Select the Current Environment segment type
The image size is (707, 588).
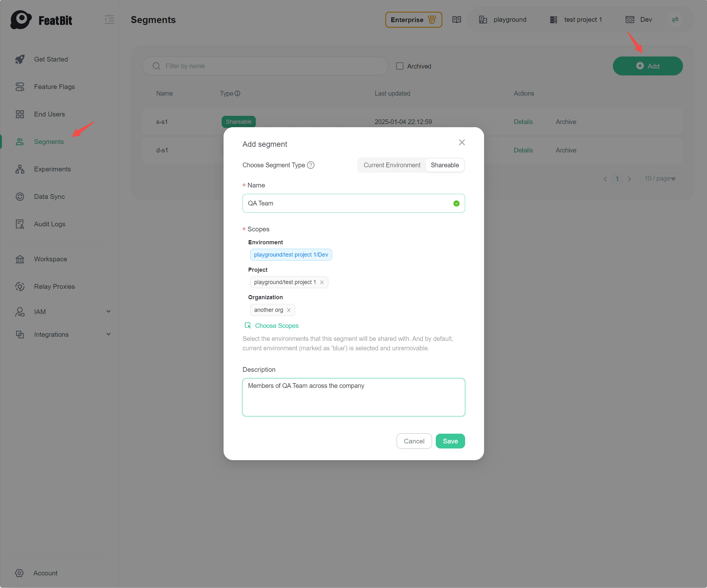tap(392, 165)
